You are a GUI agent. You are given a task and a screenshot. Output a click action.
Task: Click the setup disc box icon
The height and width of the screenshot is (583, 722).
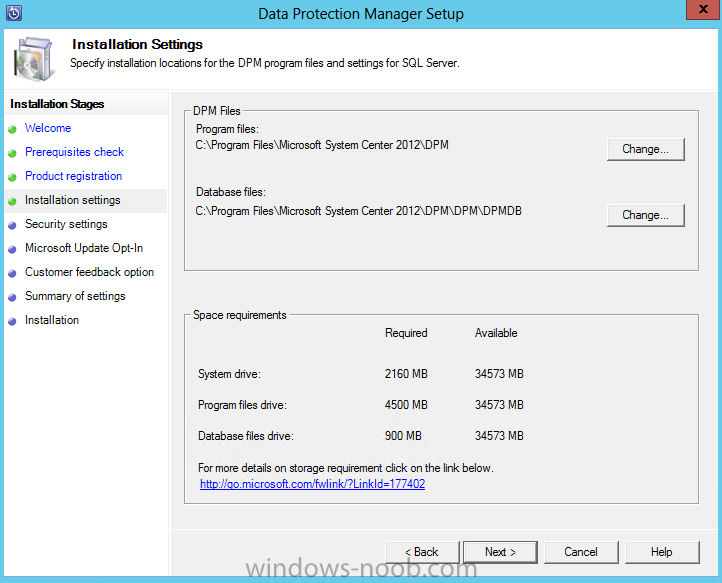click(x=33, y=59)
